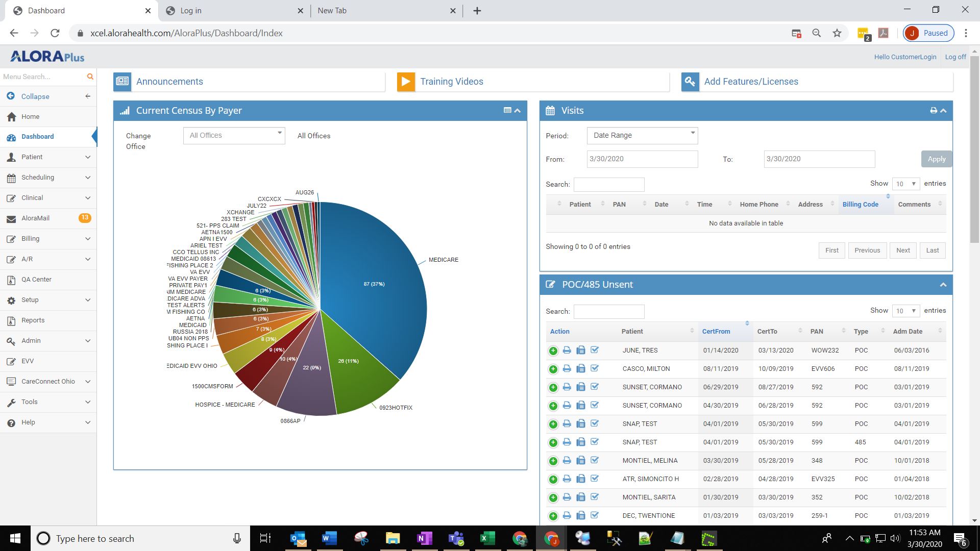The width and height of the screenshot is (980, 551).
Task: Open the EVV section
Action: pyautogui.click(x=28, y=361)
